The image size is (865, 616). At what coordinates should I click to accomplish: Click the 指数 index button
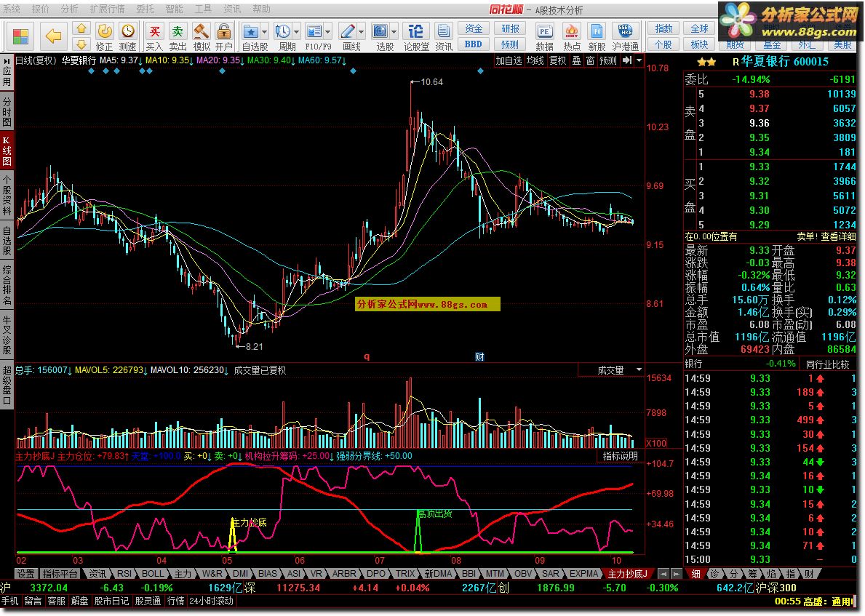[663, 28]
